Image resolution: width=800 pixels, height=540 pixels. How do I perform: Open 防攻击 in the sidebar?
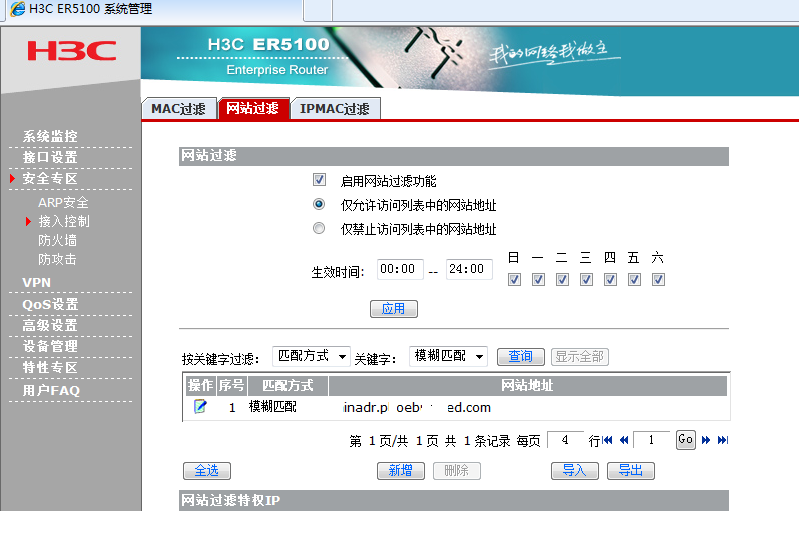click(57, 259)
